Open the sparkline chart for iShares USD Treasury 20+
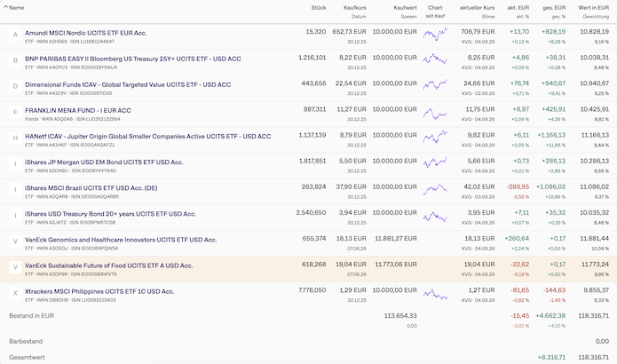 click(435, 217)
